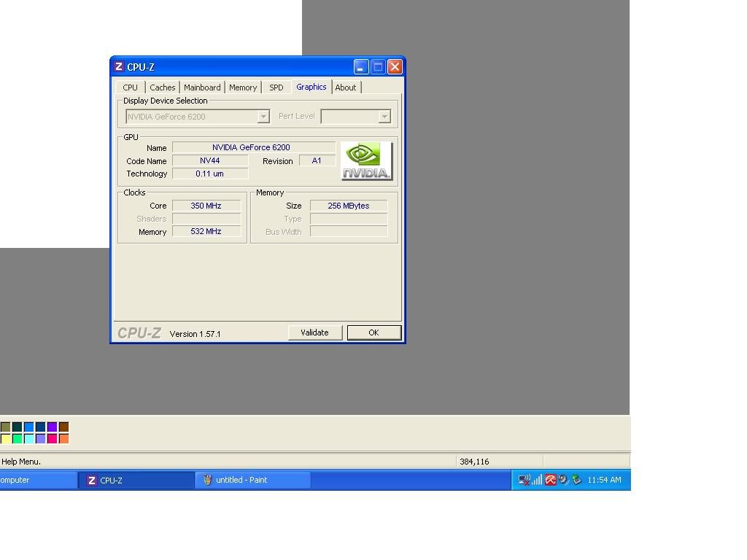Click the Paint bucket icon on the taskbar button
Screen dimensions: 747x560
point(207,480)
